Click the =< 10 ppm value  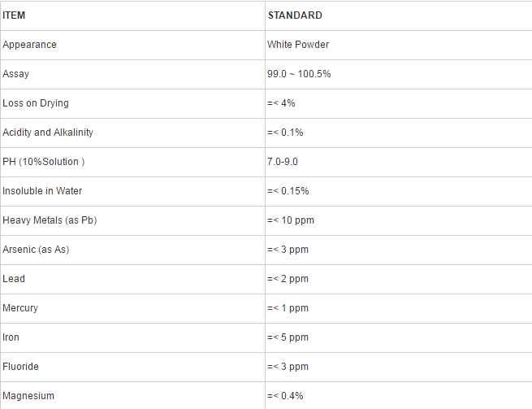click(291, 220)
